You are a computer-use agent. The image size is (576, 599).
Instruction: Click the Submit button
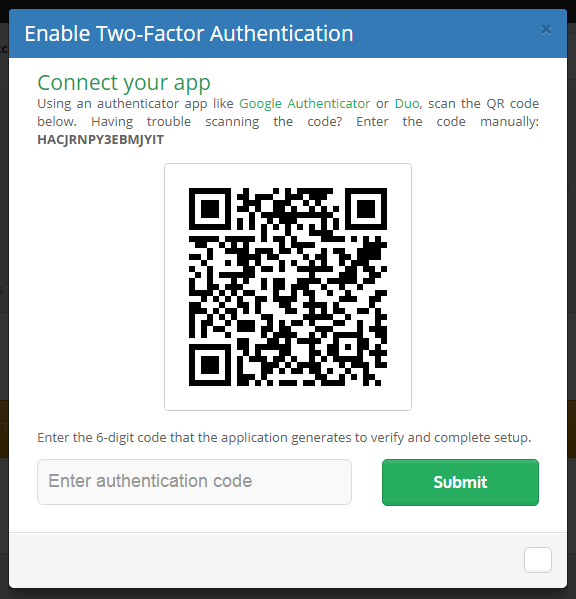point(460,482)
